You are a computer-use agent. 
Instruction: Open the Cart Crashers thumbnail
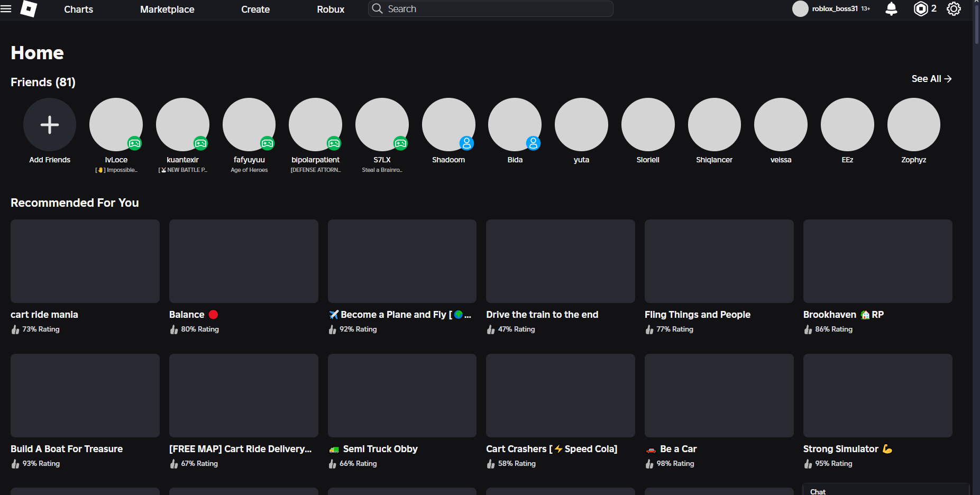click(561, 396)
